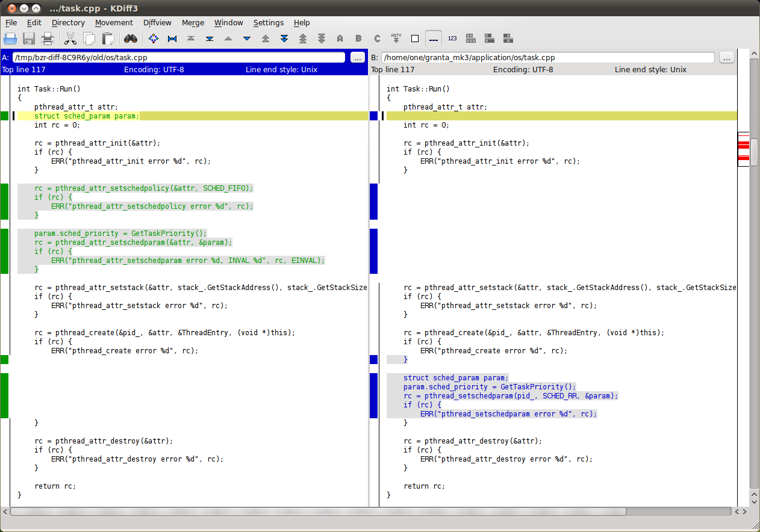Open the Merge menu

click(193, 23)
